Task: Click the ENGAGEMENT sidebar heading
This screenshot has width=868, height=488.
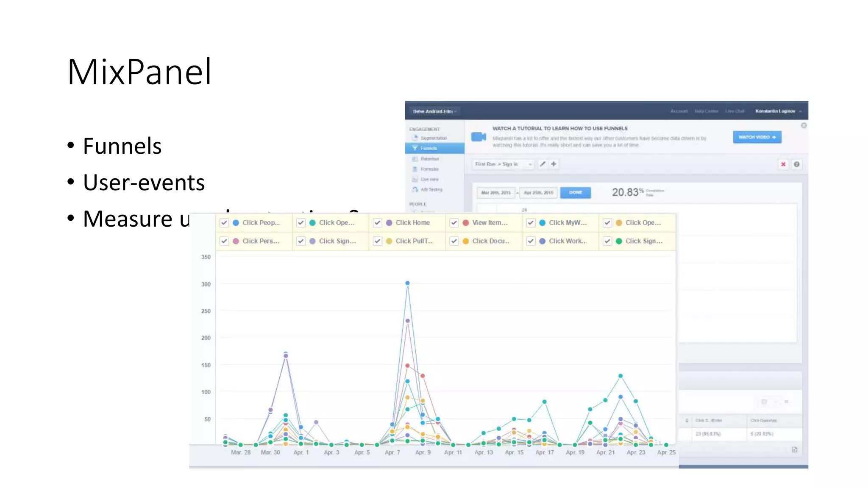Action: 424,129
